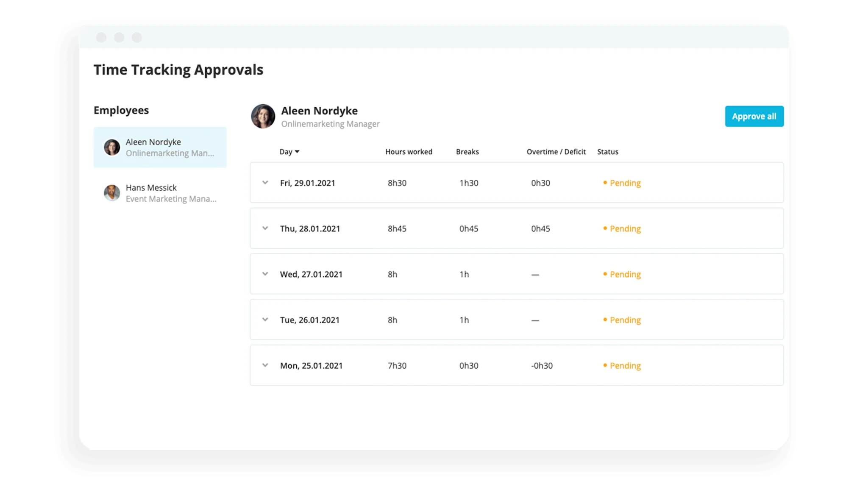Expand the Fri, 29.01.2021 row chevron
Image resolution: width=868 pixels, height=484 pixels.
point(265,183)
